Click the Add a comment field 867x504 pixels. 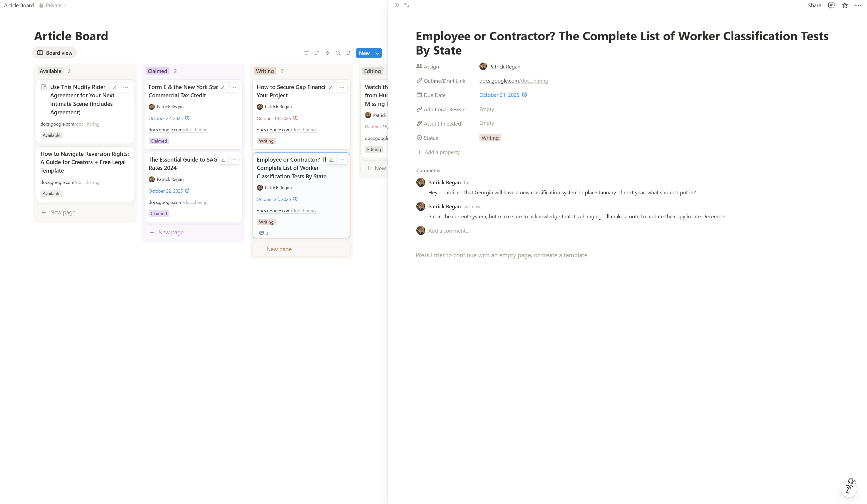(x=449, y=231)
